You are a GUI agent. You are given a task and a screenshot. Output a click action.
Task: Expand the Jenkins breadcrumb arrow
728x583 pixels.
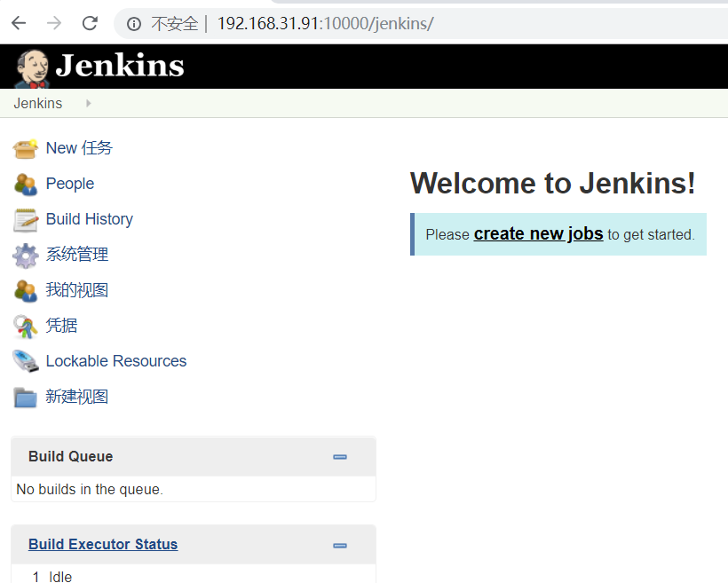(88, 103)
